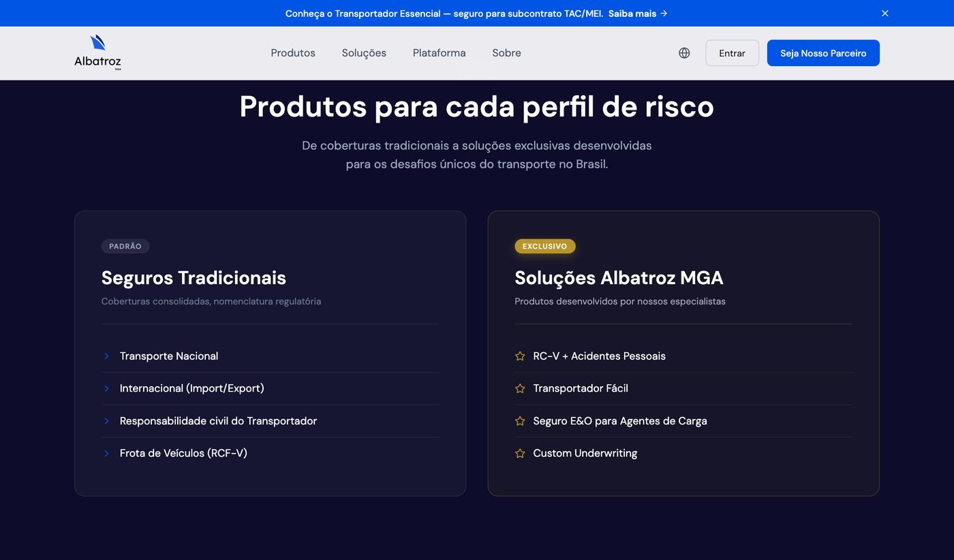Click the star icon beside Transportador Fácil

tap(520, 388)
